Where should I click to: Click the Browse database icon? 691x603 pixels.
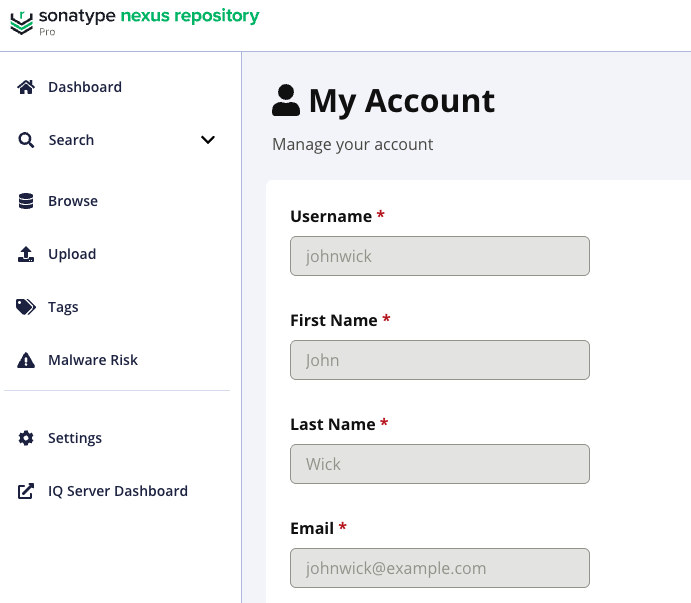coord(26,201)
